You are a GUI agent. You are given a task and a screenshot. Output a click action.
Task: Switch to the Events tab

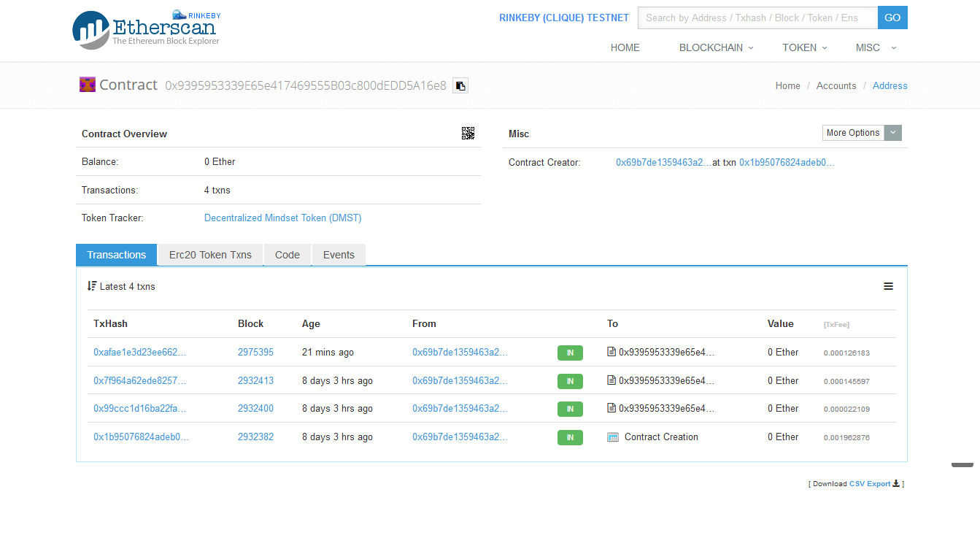pyautogui.click(x=339, y=255)
